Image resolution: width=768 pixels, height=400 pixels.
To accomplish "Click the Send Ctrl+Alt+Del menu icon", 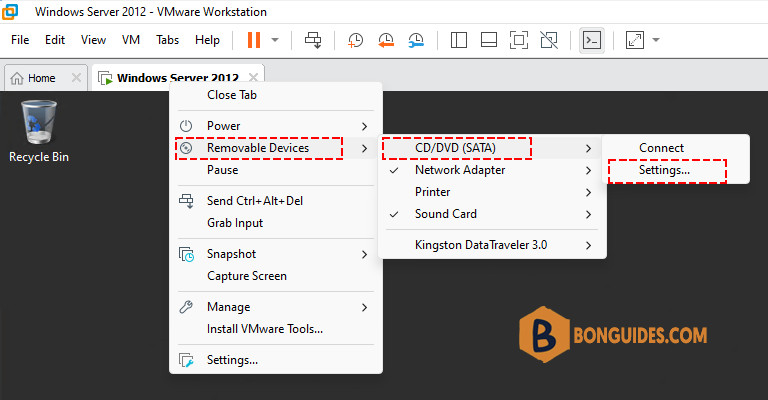I will point(186,201).
